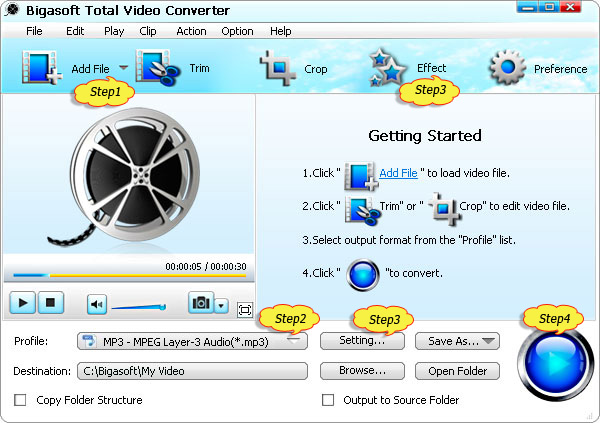Image resolution: width=600 pixels, height=423 pixels.
Task: Expand the snapshot options dropdown arrow
Action: (221, 306)
